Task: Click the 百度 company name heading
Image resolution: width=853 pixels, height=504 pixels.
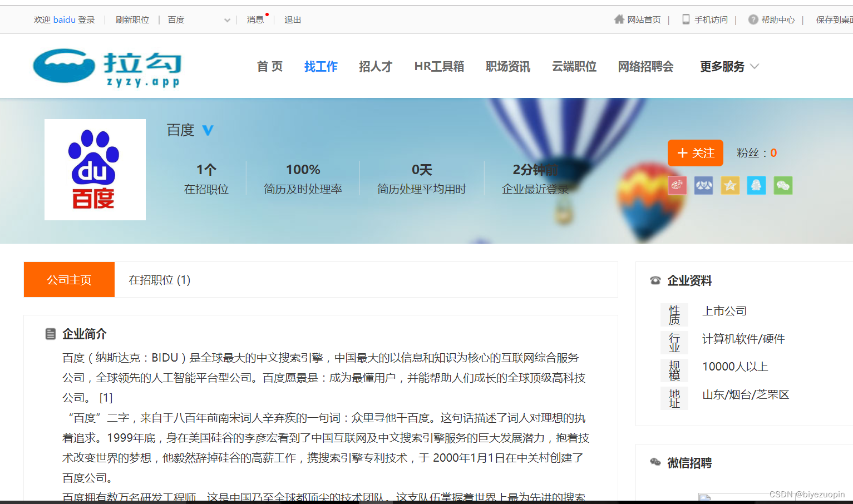Action: click(x=181, y=130)
